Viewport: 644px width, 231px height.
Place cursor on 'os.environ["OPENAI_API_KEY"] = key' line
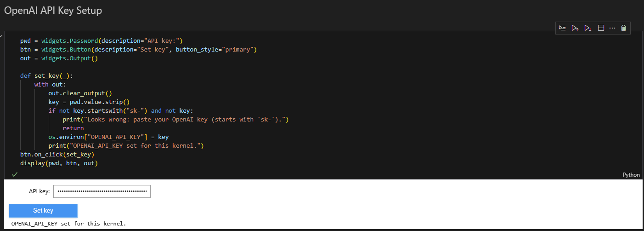click(x=109, y=137)
